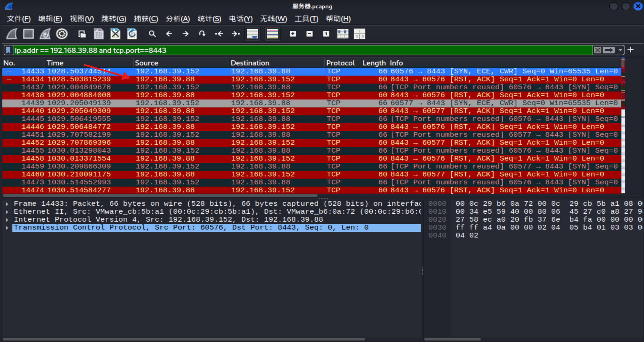Go back in packet history
This screenshot has height=342, width=644.
(x=169, y=34)
